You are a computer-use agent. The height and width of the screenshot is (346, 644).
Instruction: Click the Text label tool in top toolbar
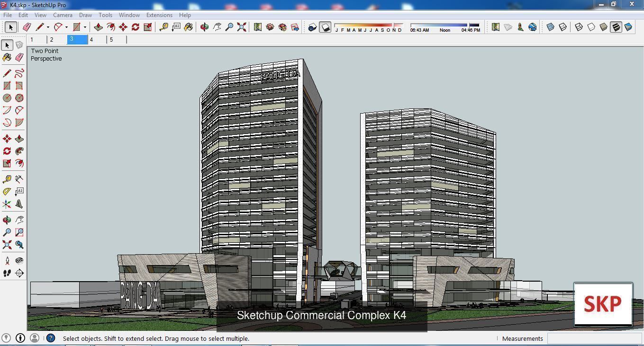tap(176, 27)
